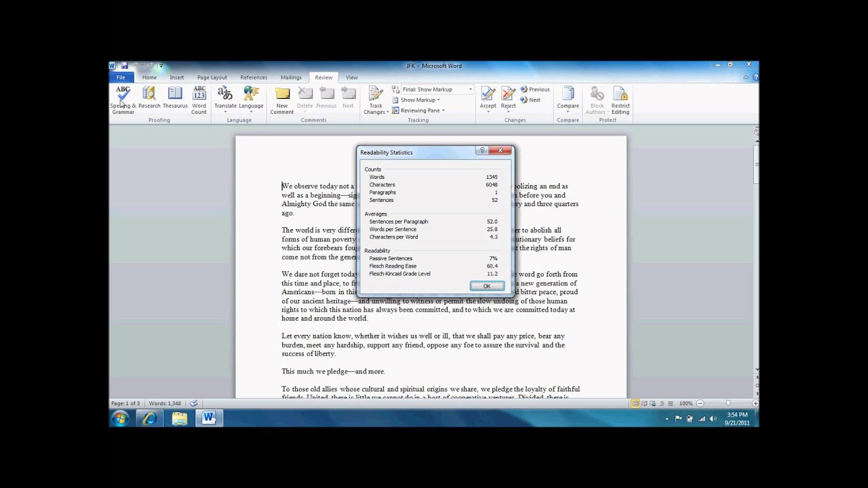Accept the current change
Viewport: 868px width, 488px height.
(488, 100)
